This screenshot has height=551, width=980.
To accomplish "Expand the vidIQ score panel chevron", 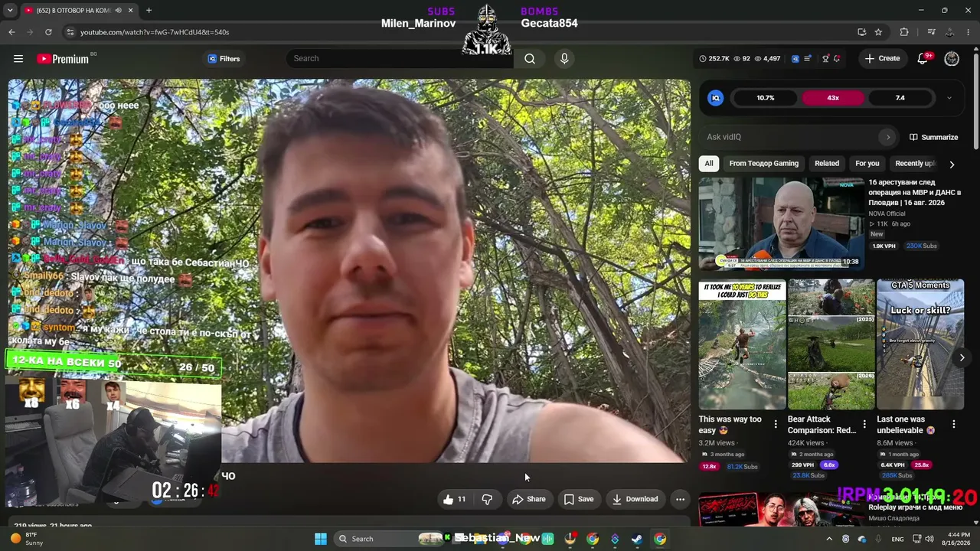I will point(949,98).
